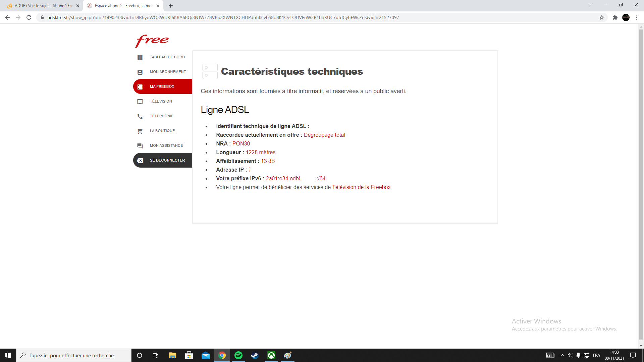Open Téléphonie menu entry
This screenshot has width=644, height=362.
(162, 116)
